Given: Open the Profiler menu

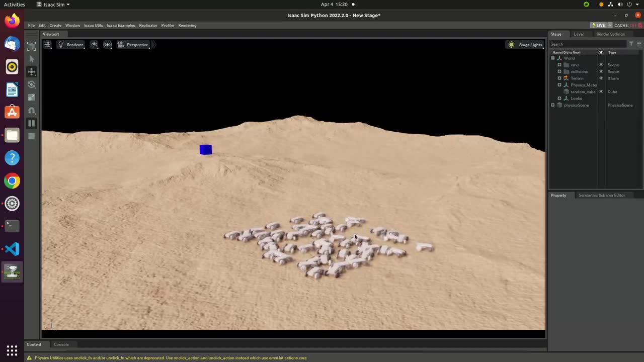Looking at the screenshot, I should click(168, 25).
